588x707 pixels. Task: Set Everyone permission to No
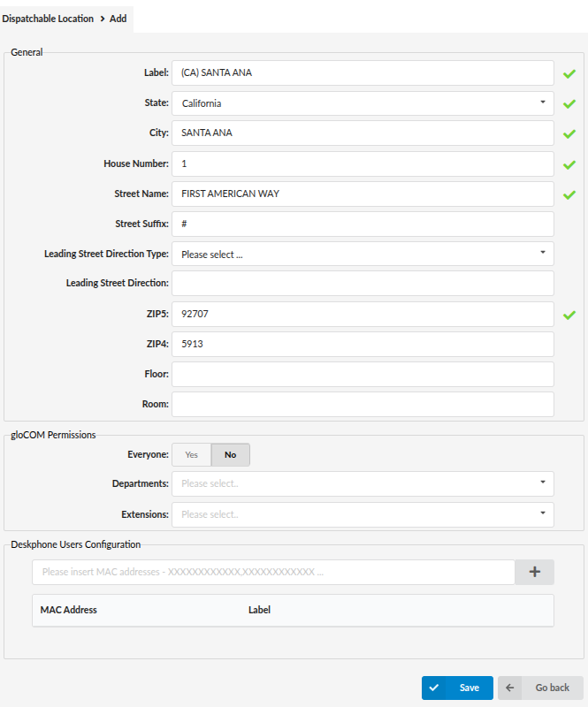coord(230,455)
